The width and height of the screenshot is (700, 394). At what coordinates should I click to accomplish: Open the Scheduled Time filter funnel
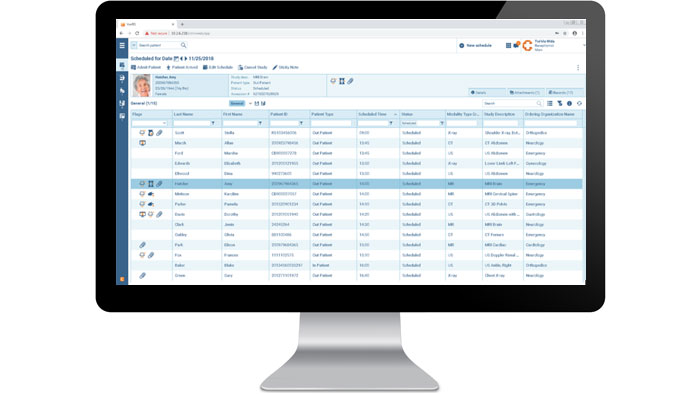391,123
